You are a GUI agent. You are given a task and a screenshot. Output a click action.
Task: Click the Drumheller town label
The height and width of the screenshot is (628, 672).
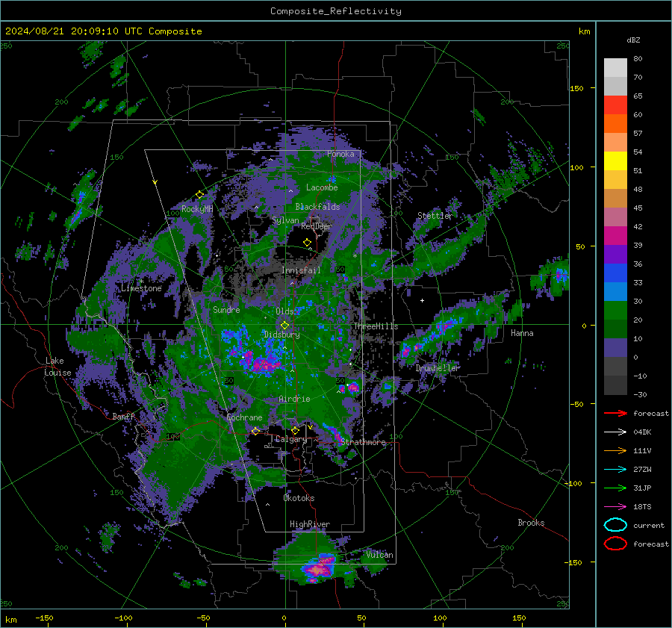point(438,368)
